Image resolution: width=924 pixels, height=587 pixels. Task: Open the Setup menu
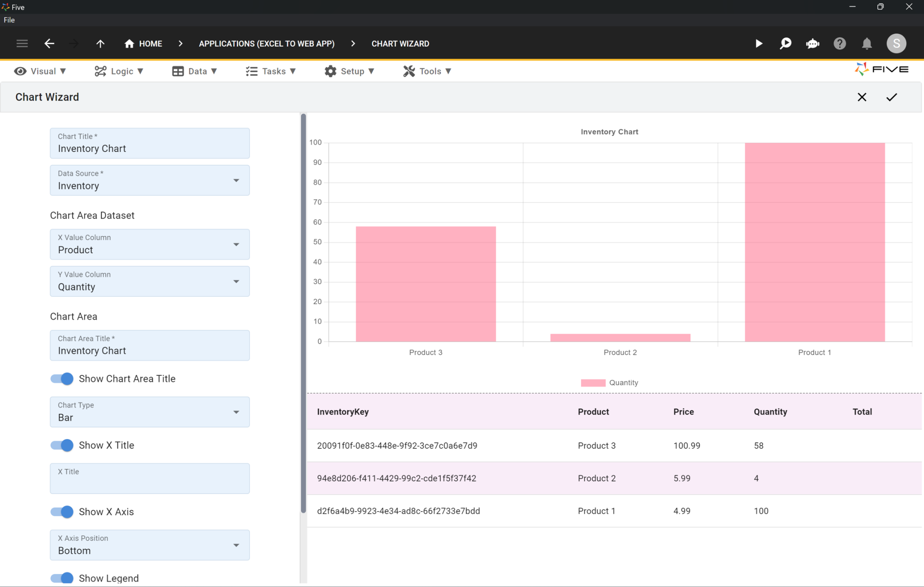tap(349, 71)
